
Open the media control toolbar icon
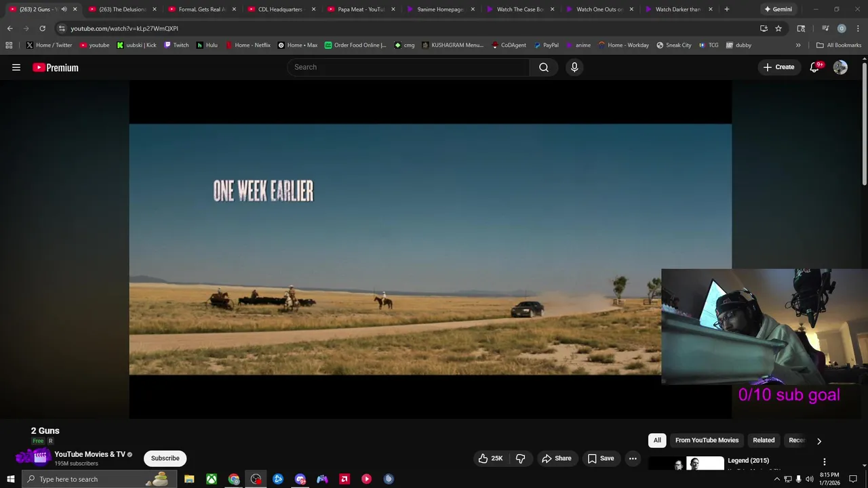825,28
